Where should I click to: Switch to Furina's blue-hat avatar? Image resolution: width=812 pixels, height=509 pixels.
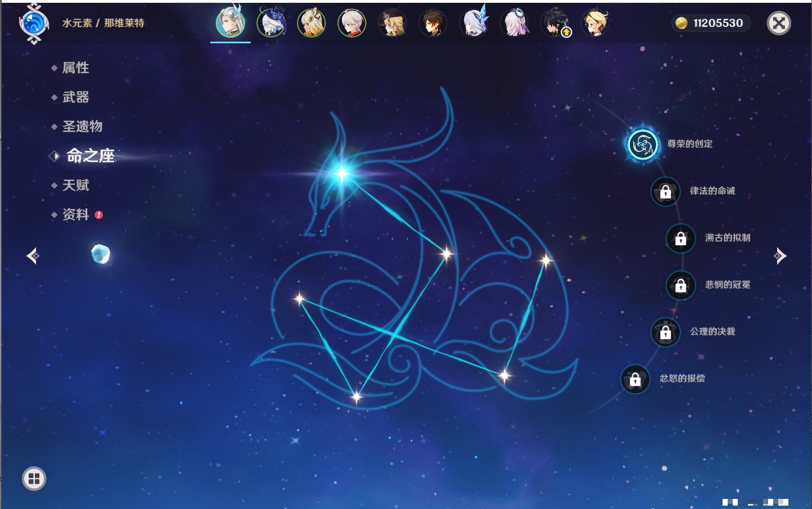[x=271, y=23]
